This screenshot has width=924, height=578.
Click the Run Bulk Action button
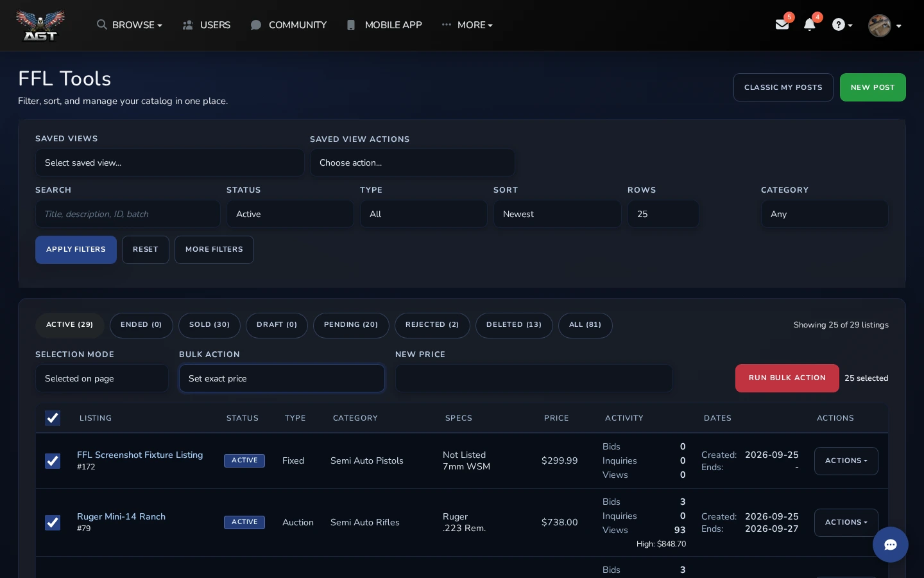pos(787,378)
